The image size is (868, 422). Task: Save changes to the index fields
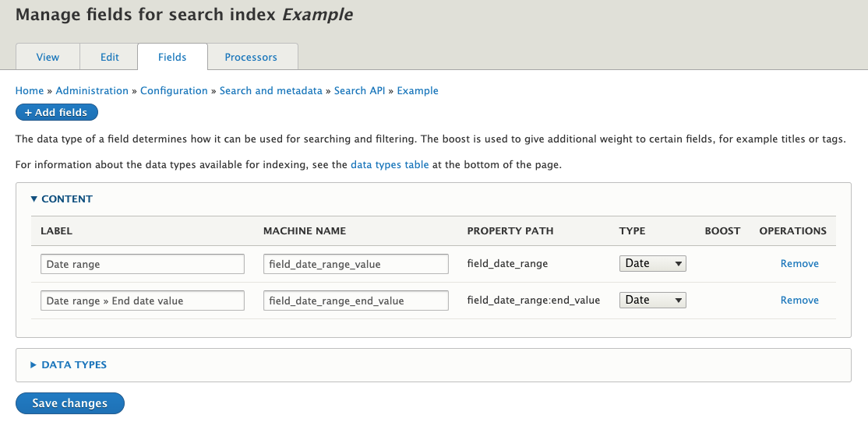pyautogui.click(x=69, y=403)
